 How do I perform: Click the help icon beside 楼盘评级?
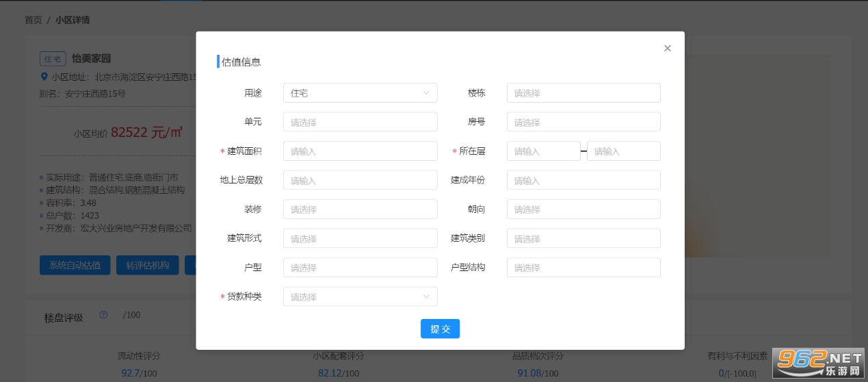(103, 315)
